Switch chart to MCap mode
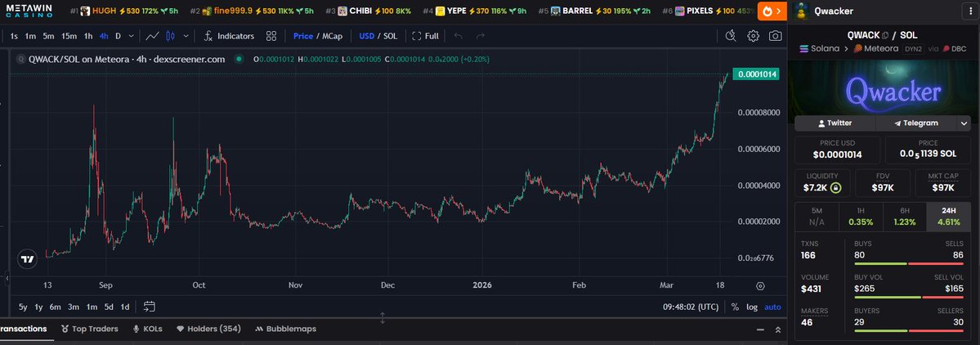Viewport: 980px width, 345px height. point(333,36)
